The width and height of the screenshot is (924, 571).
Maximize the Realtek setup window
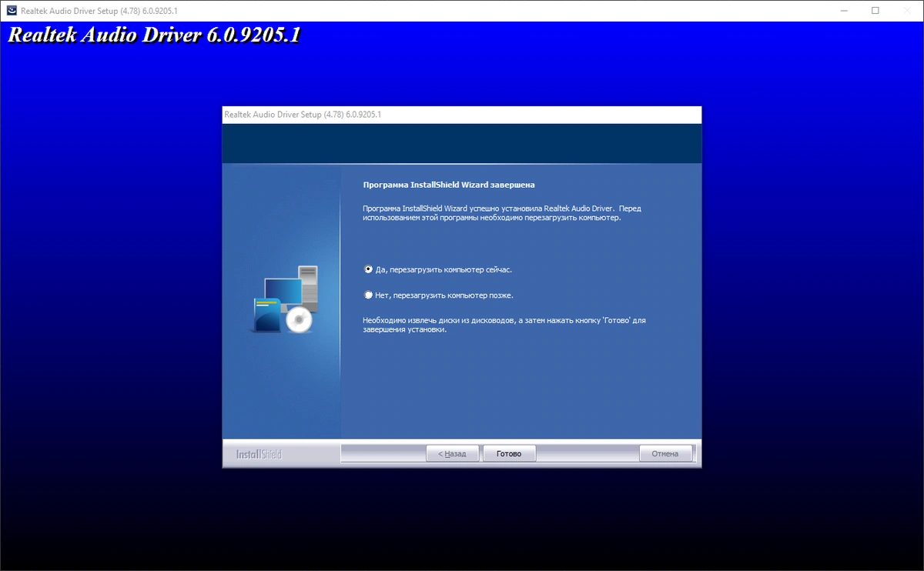(x=875, y=11)
